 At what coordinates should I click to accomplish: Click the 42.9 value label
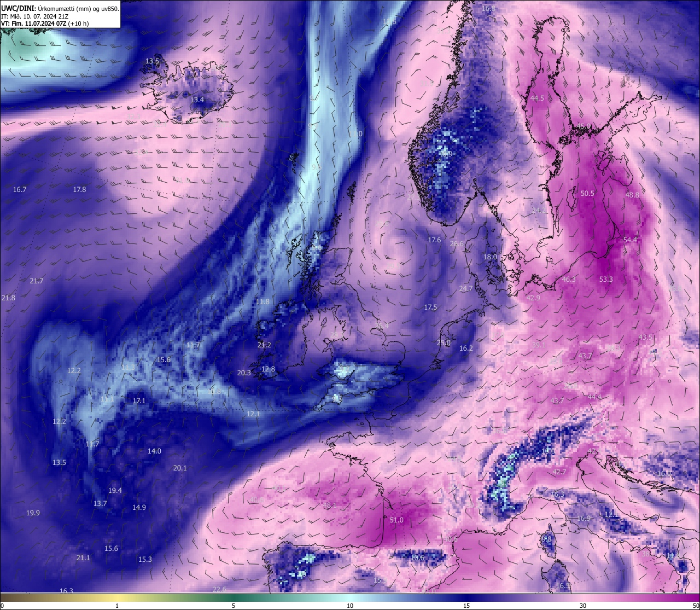(x=533, y=298)
